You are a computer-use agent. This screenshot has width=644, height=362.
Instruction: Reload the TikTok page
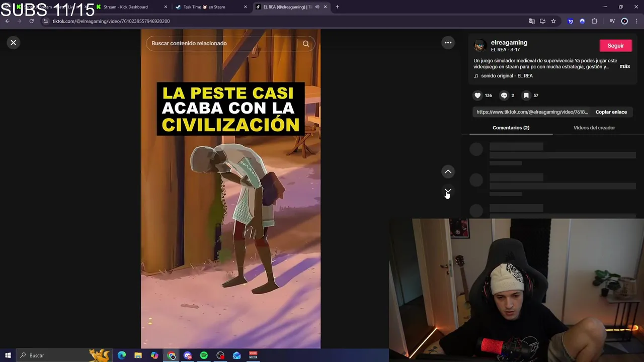[x=31, y=21]
